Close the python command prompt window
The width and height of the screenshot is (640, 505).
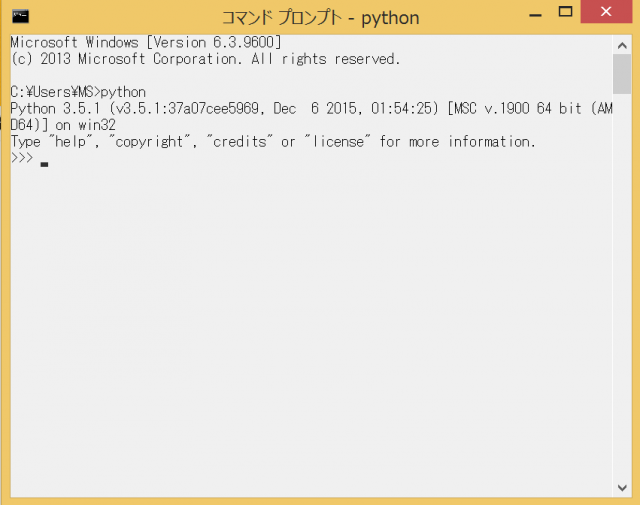[x=606, y=14]
